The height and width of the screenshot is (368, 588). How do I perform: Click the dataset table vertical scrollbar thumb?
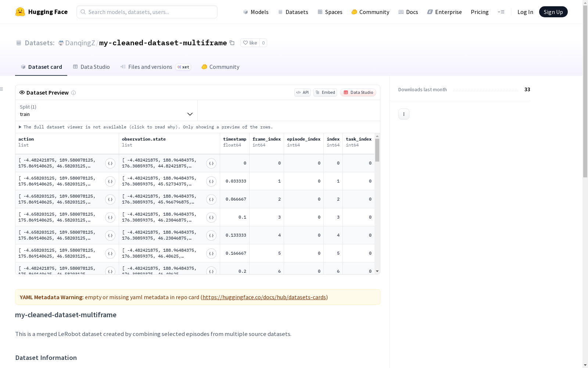[377, 150]
